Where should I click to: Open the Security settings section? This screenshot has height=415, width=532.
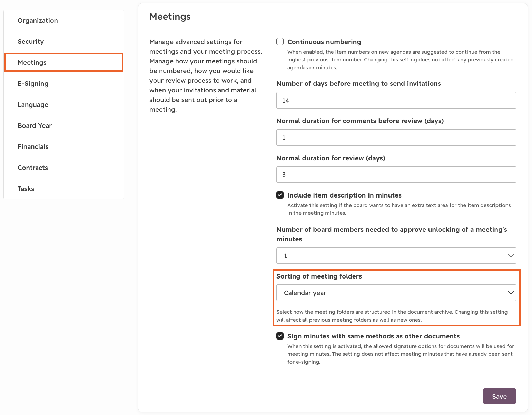(64, 42)
